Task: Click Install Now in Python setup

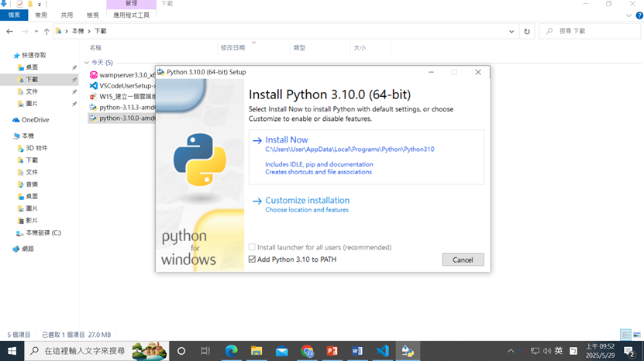Action: click(286, 140)
